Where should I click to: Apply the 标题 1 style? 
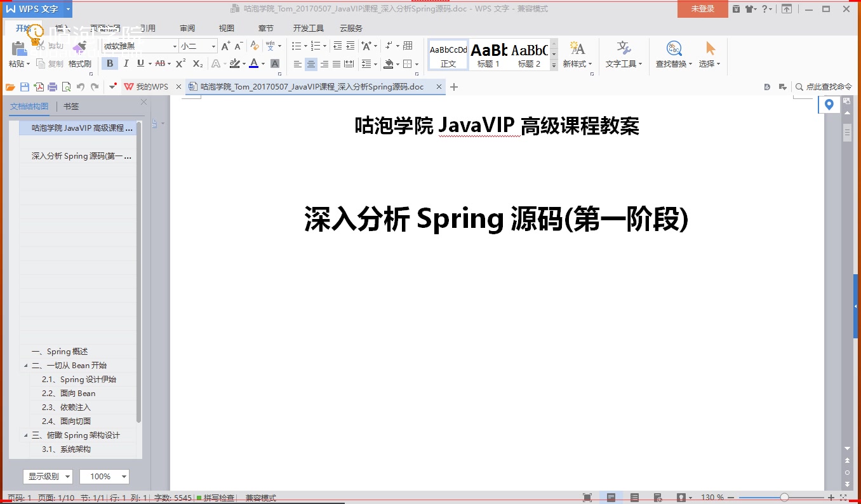pyautogui.click(x=489, y=55)
